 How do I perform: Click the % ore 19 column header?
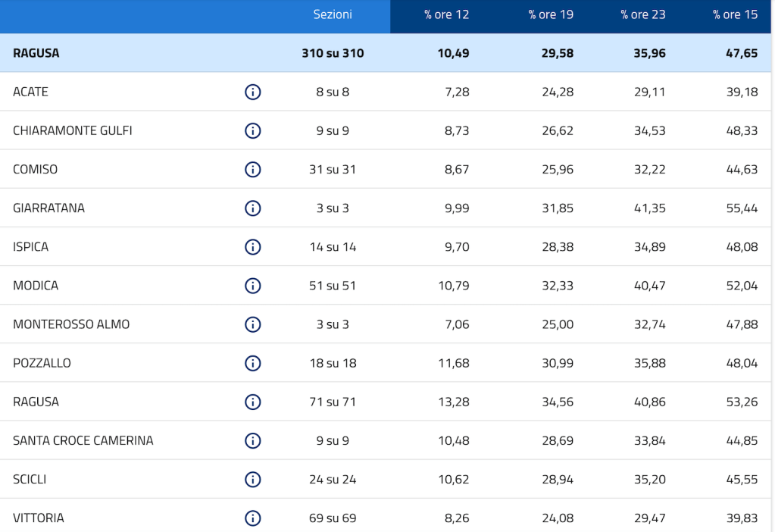(551, 15)
